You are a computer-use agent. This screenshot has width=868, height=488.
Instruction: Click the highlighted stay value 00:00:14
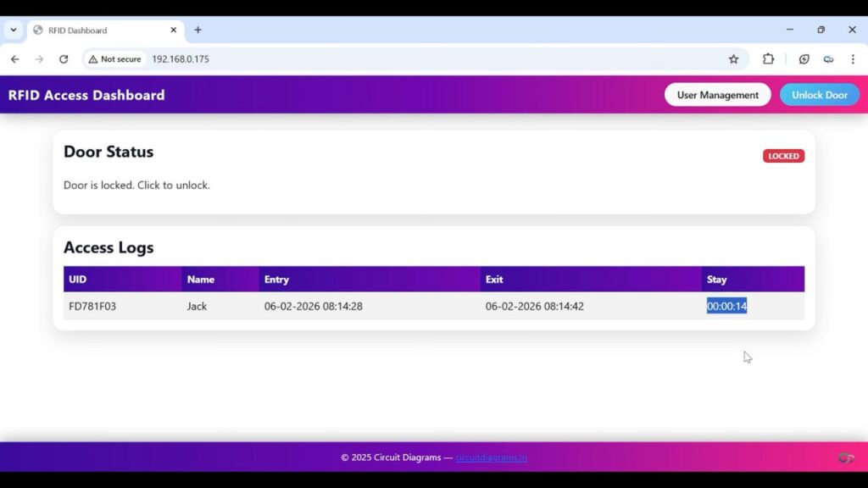point(726,306)
